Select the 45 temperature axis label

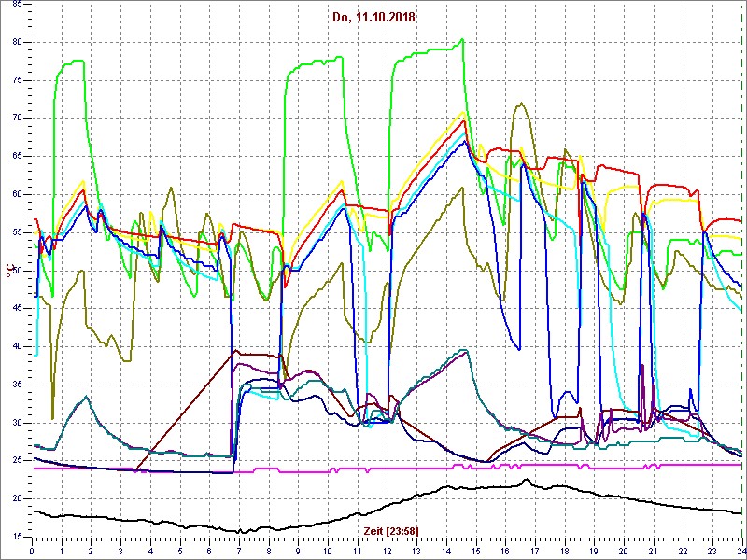(x=15, y=309)
